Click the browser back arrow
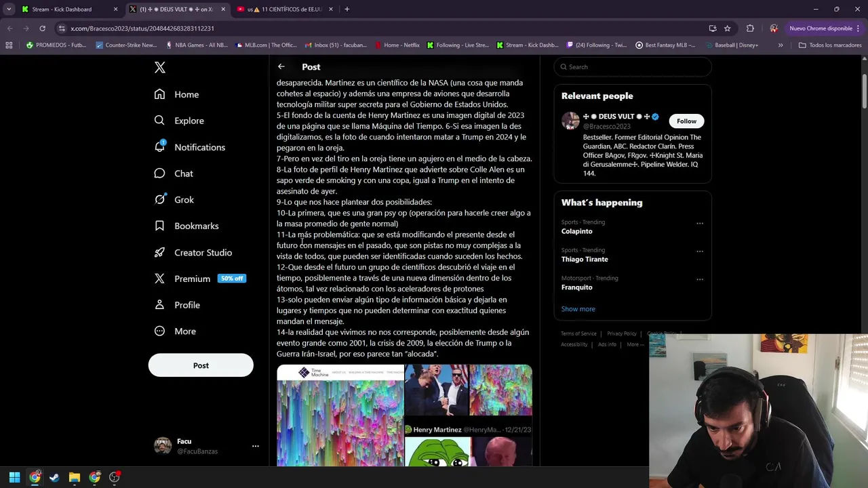 (9, 28)
